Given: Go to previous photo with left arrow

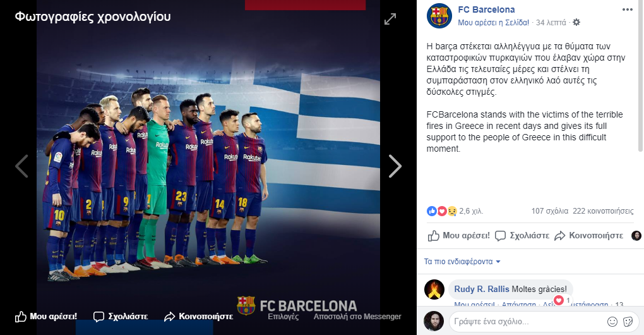Looking at the screenshot, I should coord(21,166).
